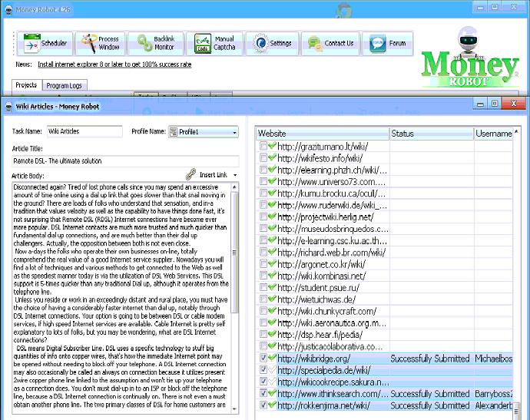Uncheck the wikicookrecipe.sakura checkbox

263,382
